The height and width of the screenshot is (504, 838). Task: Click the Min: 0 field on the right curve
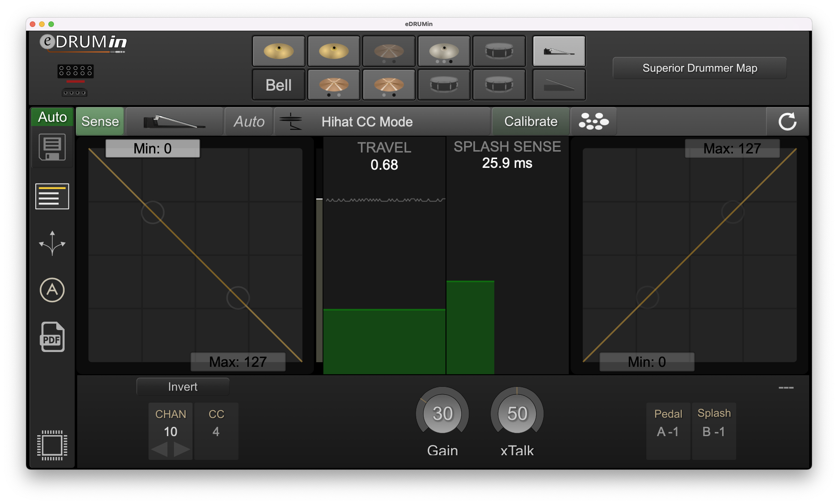click(x=647, y=362)
